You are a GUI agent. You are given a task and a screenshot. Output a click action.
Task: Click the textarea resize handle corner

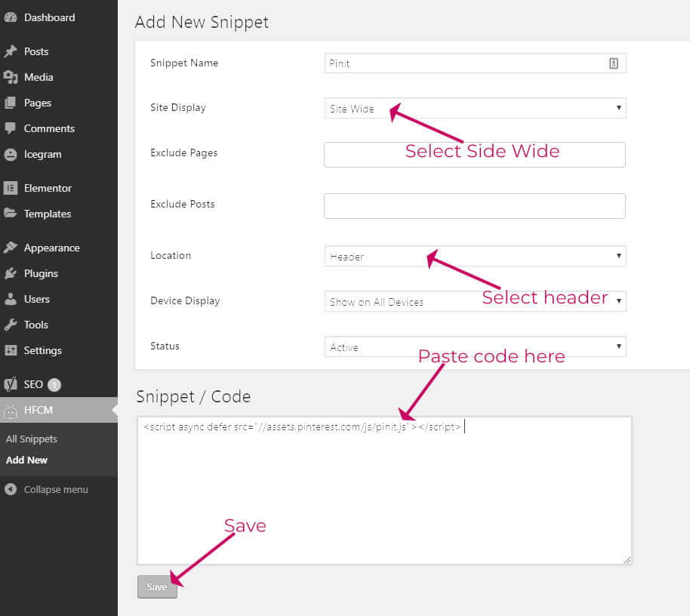627,560
